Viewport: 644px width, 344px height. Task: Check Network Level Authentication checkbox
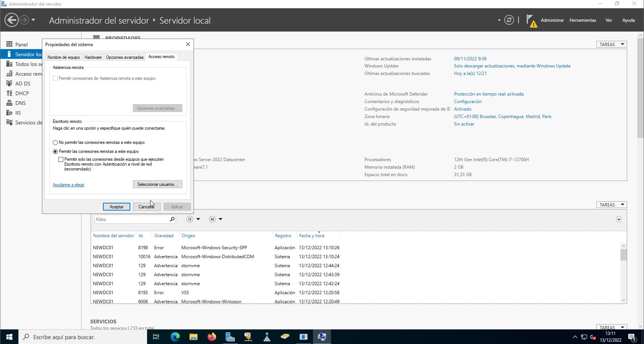click(x=61, y=159)
